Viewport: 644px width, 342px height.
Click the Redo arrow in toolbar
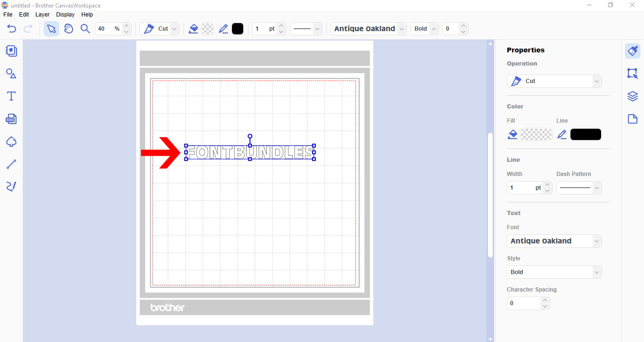point(28,29)
